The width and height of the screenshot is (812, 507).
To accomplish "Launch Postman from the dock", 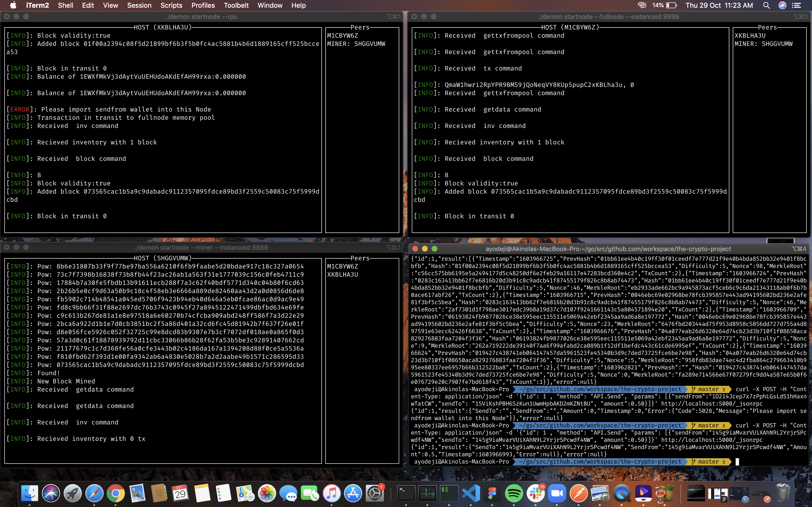I will [579, 493].
